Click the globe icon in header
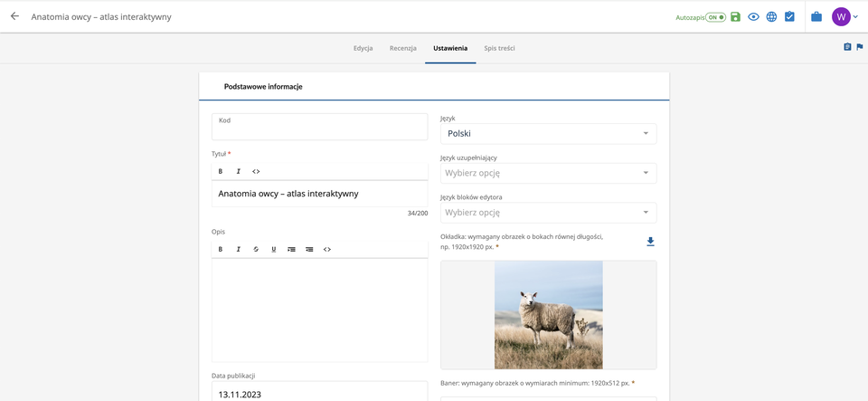Image resolution: width=868 pixels, height=401 pixels. (771, 16)
